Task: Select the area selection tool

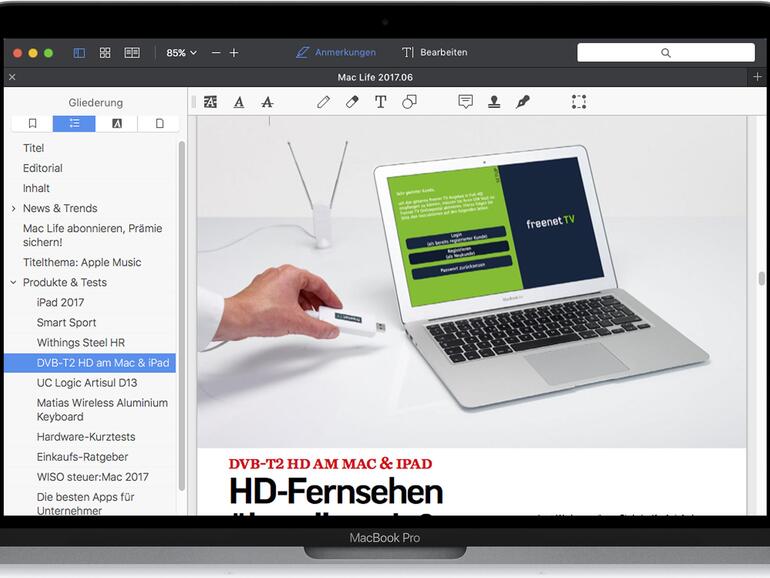Action: click(579, 102)
